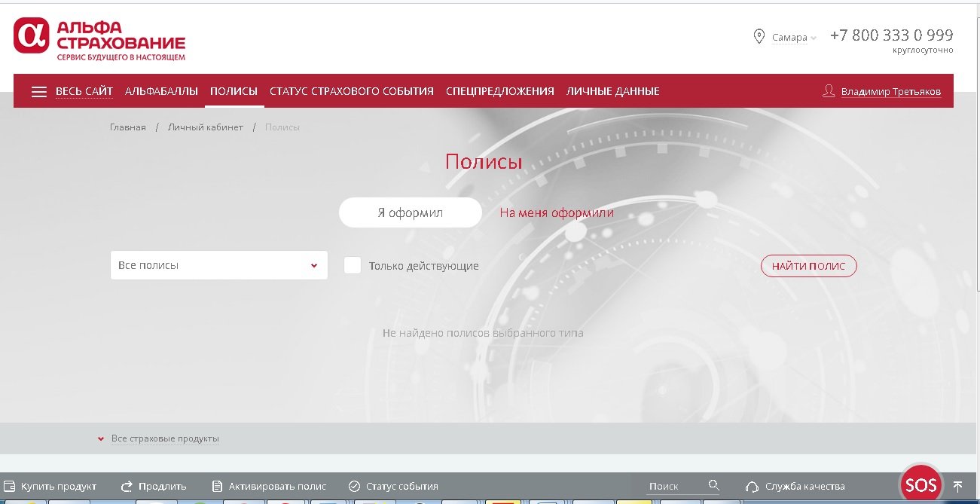Click the AlfaStrakhovanie logo icon
Viewport: 980px width, 504px height.
(32, 36)
